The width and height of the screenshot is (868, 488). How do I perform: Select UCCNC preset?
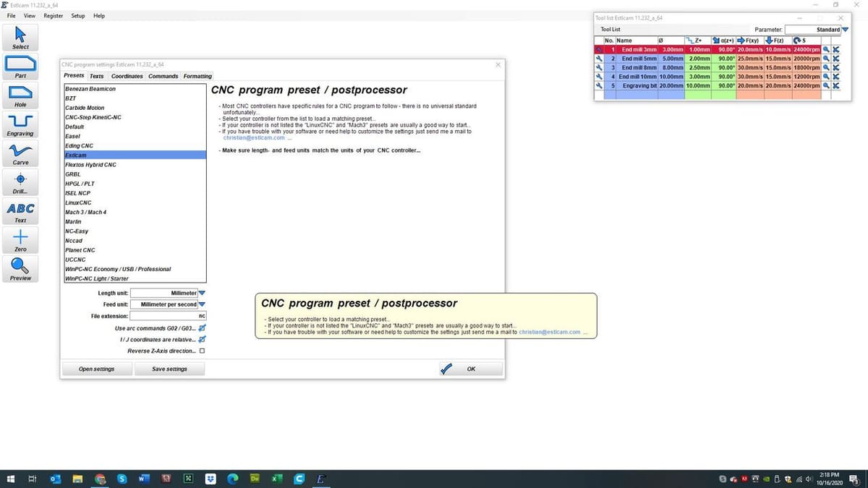[135, 259]
